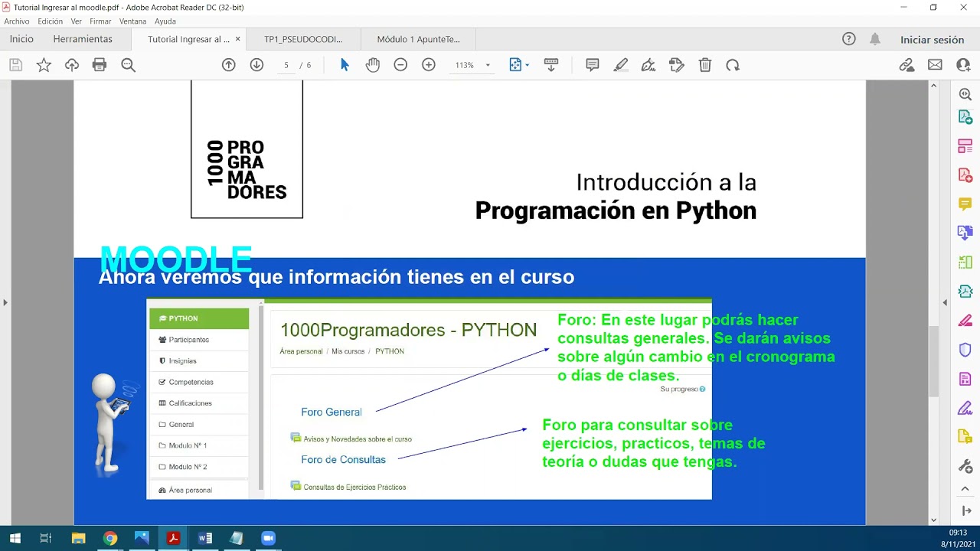The height and width of the screenshot is (551, 980).
Task: Switch to the Inicio tab
Action: pos(21,39)
